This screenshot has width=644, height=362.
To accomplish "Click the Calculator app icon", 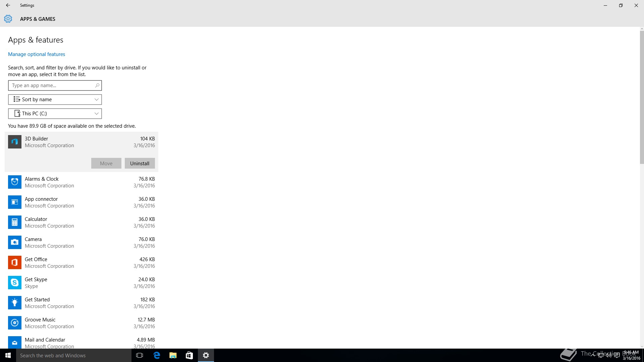I will click(15, 222).
